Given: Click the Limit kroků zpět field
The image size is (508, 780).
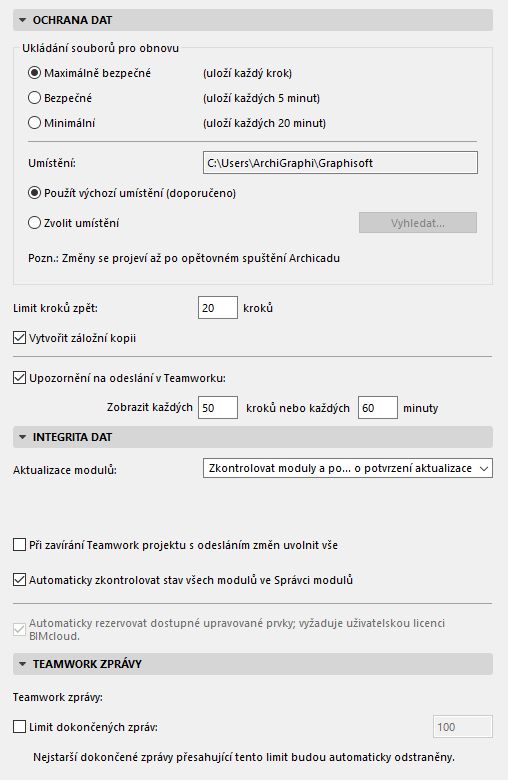Looking at the screenshot, I should coord(218,308).
